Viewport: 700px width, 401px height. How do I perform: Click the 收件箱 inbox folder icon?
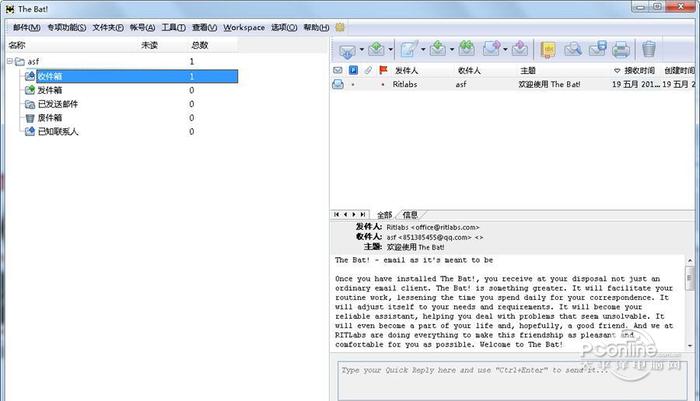pyautogui.click(x=29, y=76)
